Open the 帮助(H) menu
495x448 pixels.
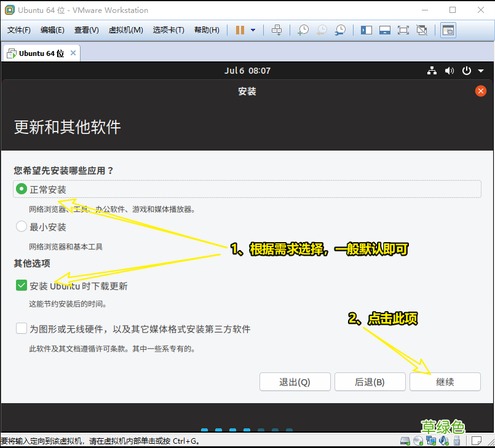(207, 30)
